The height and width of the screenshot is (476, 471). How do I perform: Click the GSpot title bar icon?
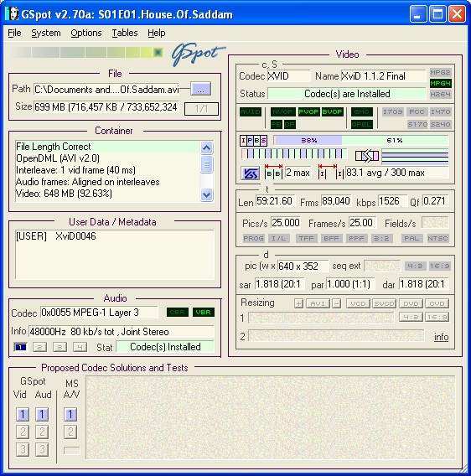click(x=11, y=13)
